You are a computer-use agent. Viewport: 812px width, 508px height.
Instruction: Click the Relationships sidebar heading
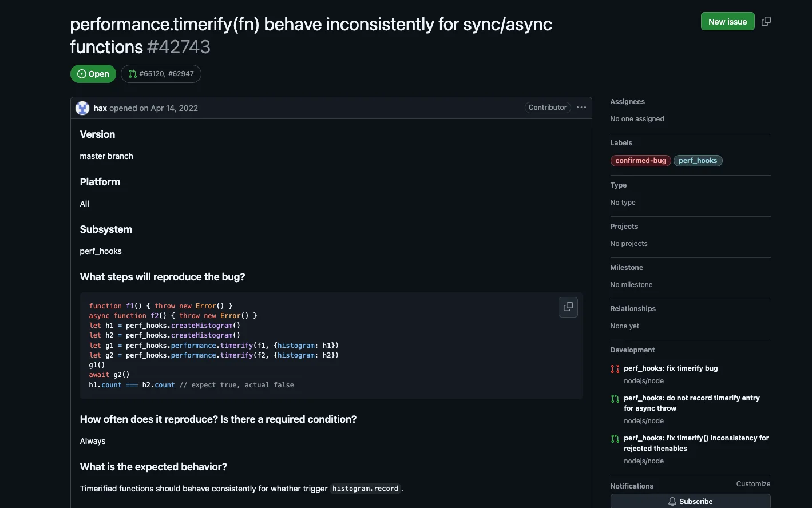(x=633, y=309)
